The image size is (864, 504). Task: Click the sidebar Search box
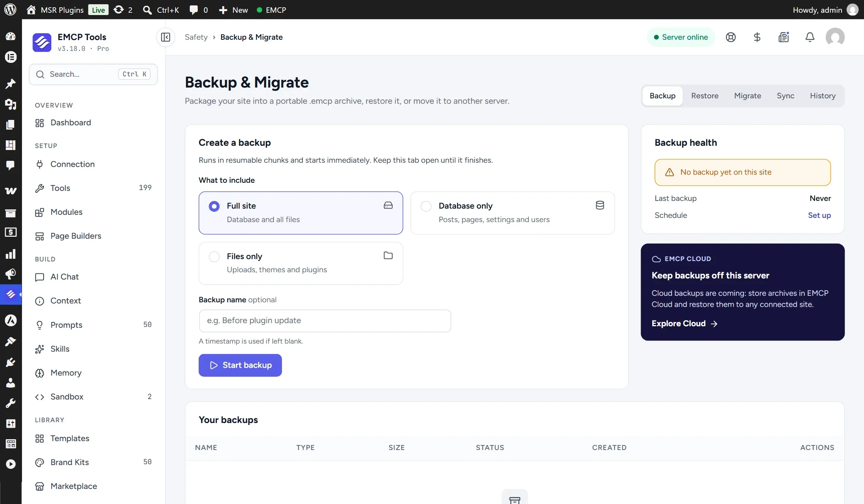pos(93,74)
